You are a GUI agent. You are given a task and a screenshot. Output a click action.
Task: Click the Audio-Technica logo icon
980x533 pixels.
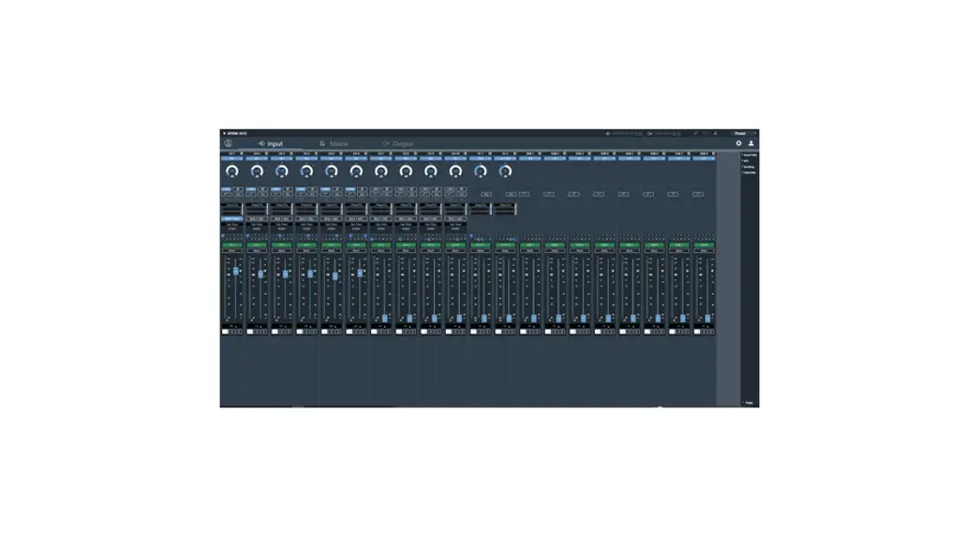pyautogui.click(x=228, y=143)
